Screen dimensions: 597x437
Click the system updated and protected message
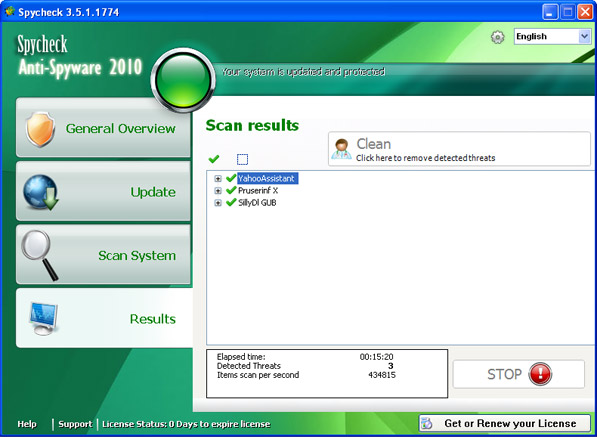(303, 72)
